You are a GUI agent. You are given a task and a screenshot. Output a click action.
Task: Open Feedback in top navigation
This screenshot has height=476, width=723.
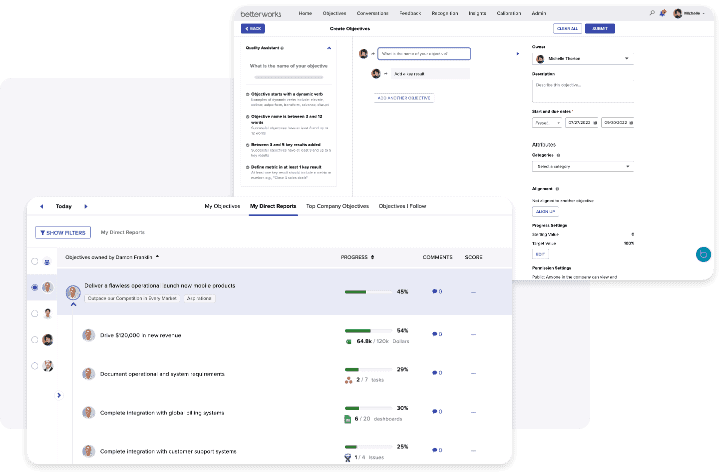pyautogui.click(x=410, y=13)
